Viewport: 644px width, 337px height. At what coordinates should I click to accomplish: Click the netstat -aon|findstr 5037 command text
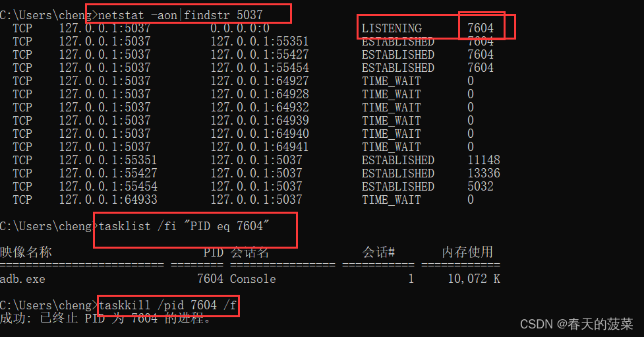coord(181,15)
